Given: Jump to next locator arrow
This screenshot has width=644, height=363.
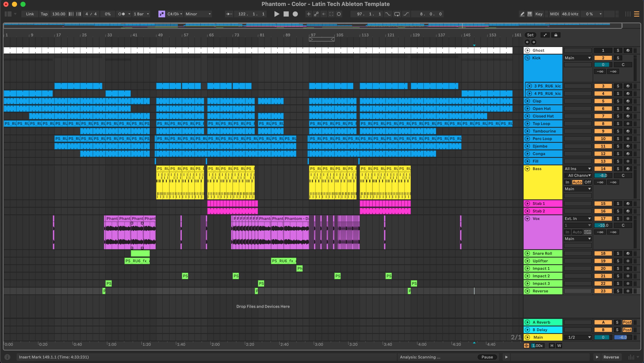Looking at the screenshot, I should 533,42.
